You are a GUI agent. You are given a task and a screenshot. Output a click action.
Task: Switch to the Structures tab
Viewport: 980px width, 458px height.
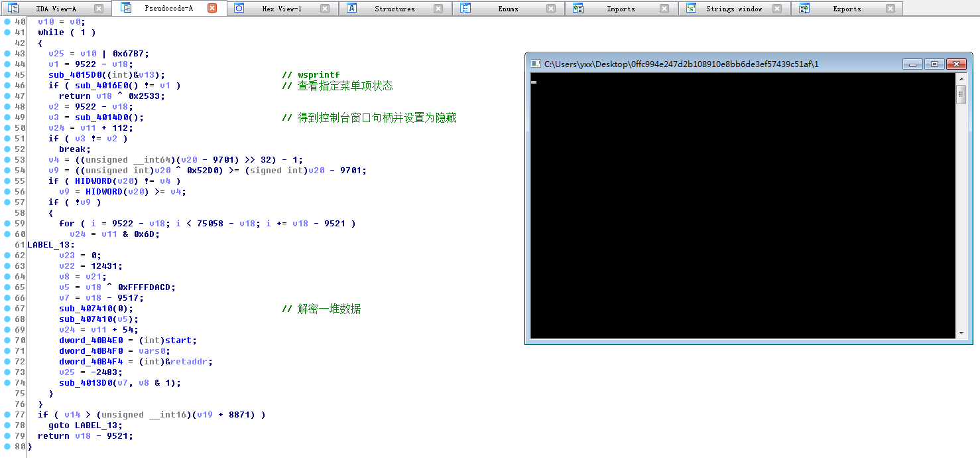click(x=395, y=9)
